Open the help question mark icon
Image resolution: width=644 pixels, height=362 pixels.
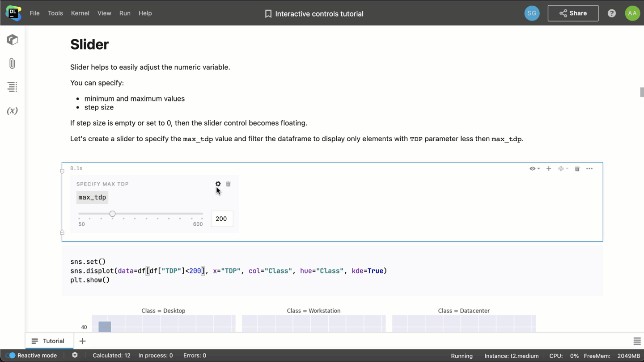[611, 13]
